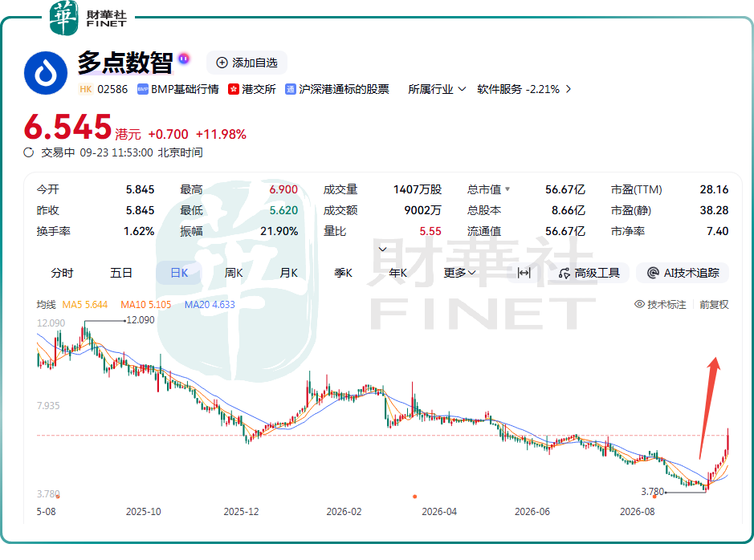Click the 总股本 value 8.66亿

point(569,210)
